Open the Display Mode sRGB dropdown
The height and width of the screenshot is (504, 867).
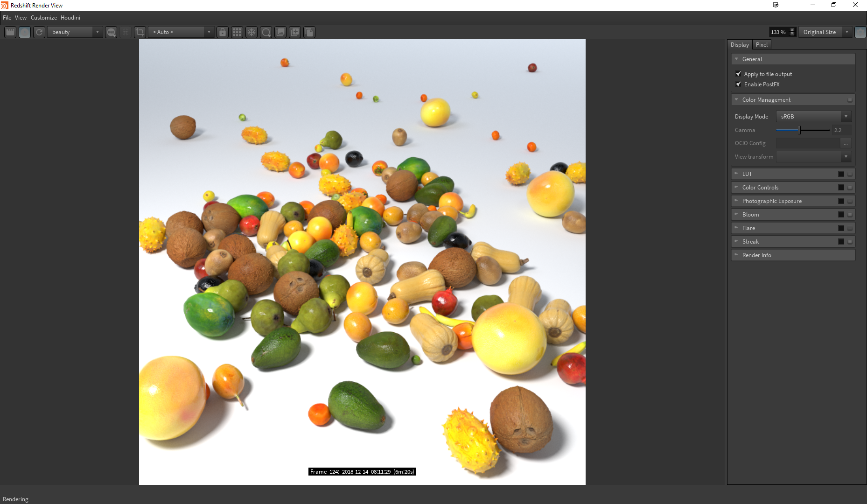tap(813, 117)
